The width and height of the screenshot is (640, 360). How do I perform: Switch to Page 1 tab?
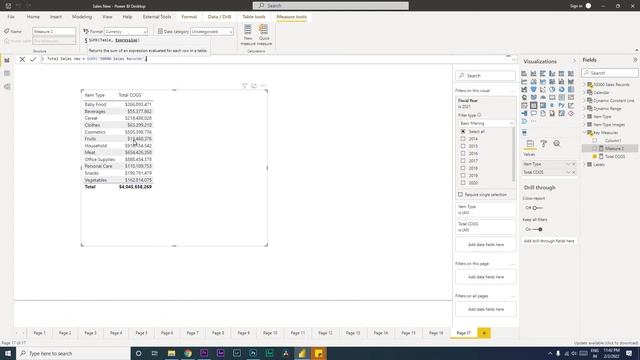[40, 333]
